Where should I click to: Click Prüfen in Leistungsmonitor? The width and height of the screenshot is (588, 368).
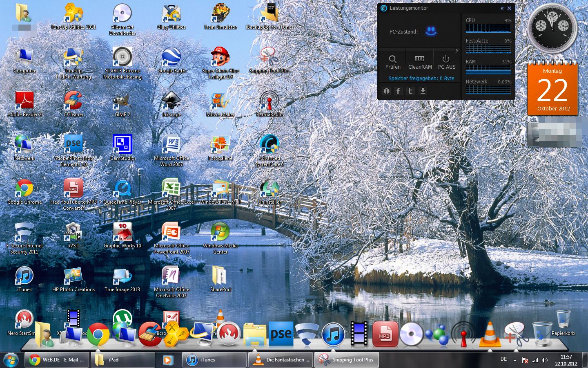pyautogui.click(x=393, y=62)
